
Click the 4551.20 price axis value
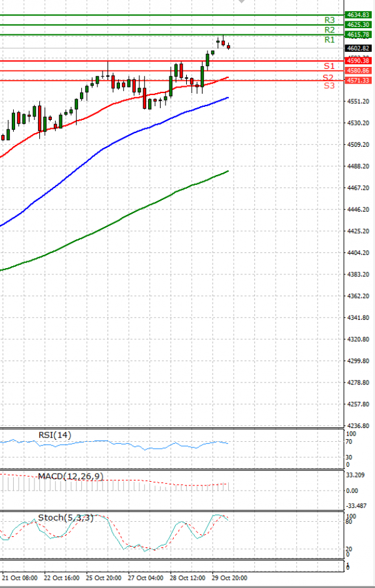pos(358,101)
